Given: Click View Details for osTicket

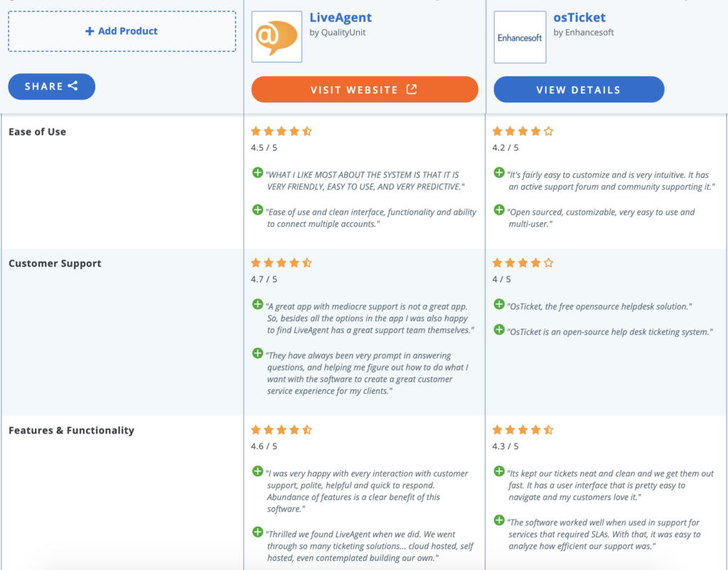Looking at the screenshot, I should [579, 90].
